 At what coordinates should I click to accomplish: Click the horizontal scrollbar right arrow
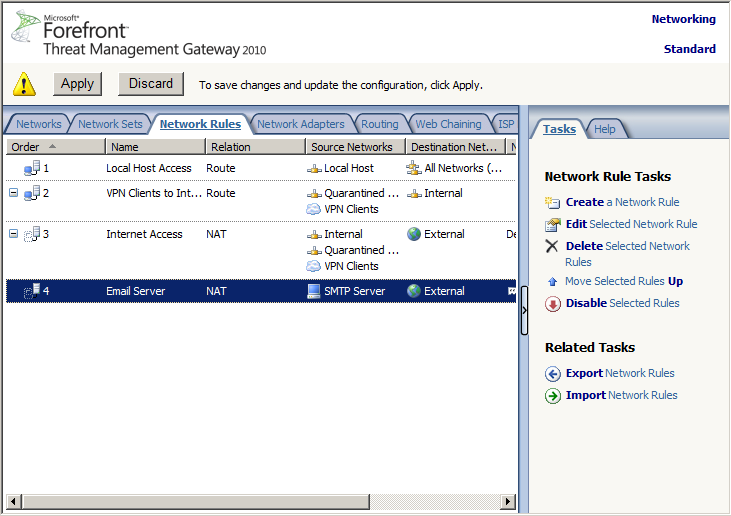coord(509,502)
